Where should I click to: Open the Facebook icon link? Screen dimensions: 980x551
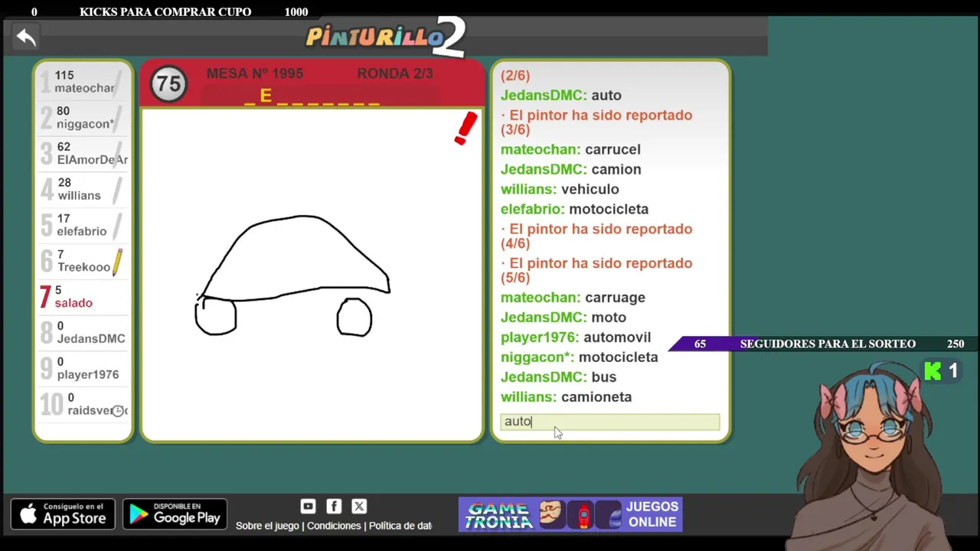pyautogui.click(x=334, y=506)
